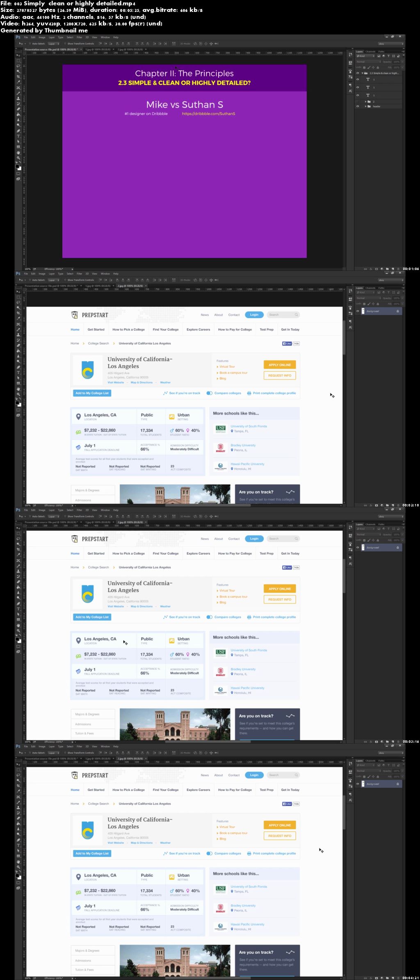Click foreground/background color swatches in 00:03:16 frame
Screen dimensions: 420x980
[18, 641]
